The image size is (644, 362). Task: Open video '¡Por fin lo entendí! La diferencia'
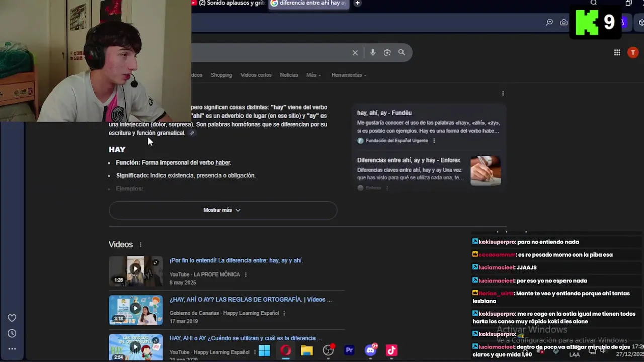tap(236, 261)
